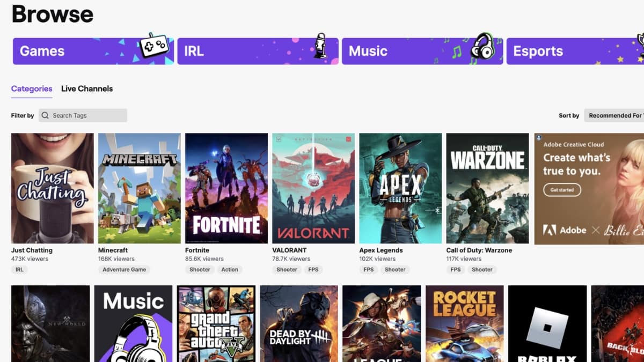Image resolution: width=644 pixels, height=362 pixels.
Task: Open the Call of Duty Warzone cover
Action: 487,188
